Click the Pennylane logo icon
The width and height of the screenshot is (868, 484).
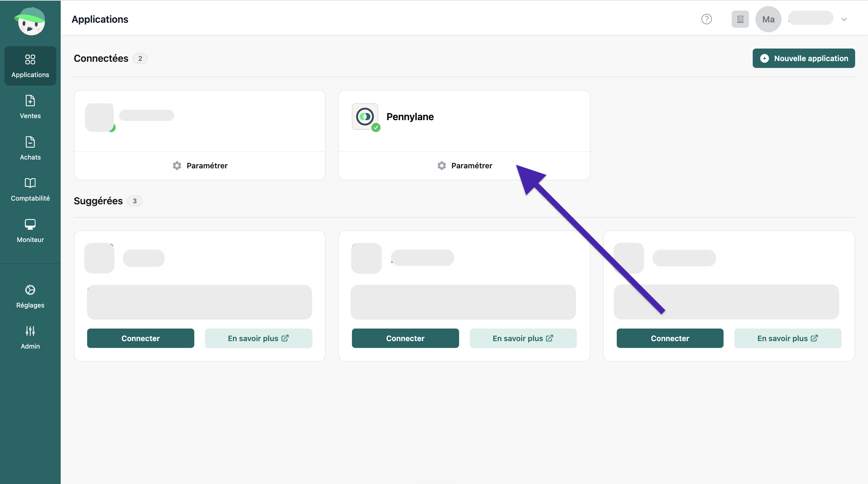[x=365, y=116]
